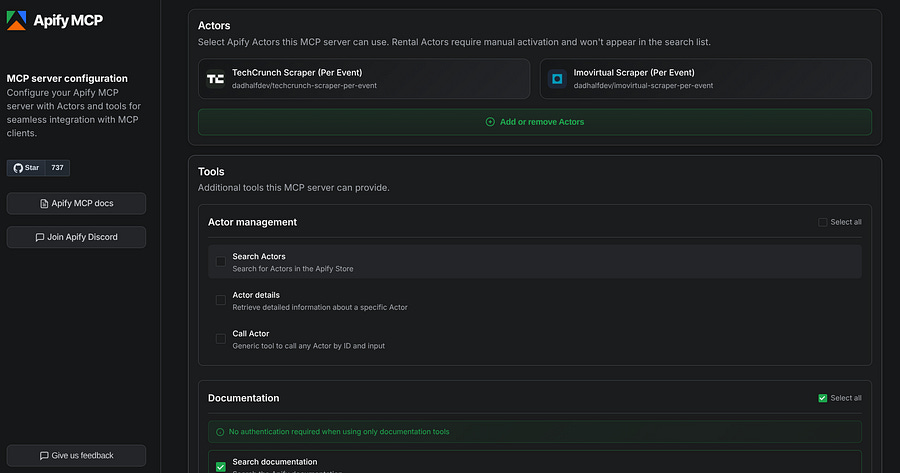Click the Actor management heading
The height and width of the screenshot is (473, 900).
pos(253,222)
